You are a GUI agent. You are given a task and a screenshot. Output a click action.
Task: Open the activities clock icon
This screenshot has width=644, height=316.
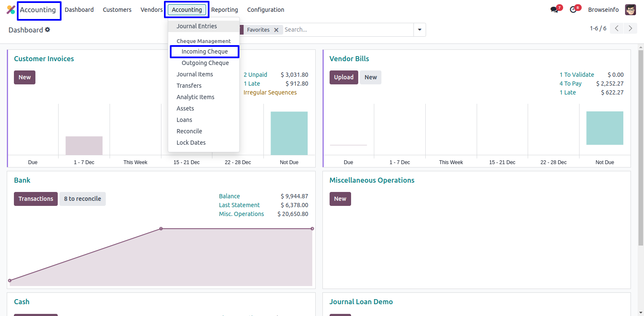pos(573,10)
